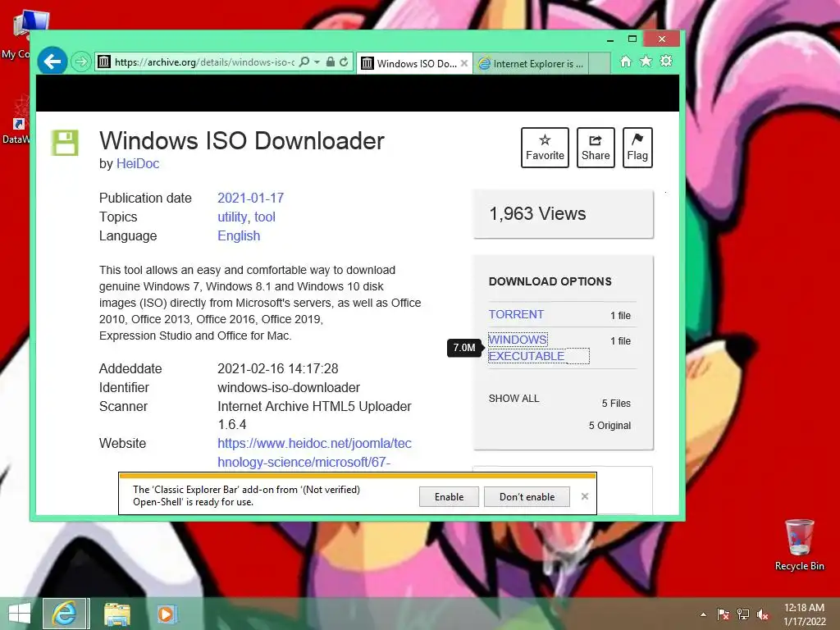Go back using the browser Back arrow
Viewport: 840px width, 630px height.
tap(52, 62)
